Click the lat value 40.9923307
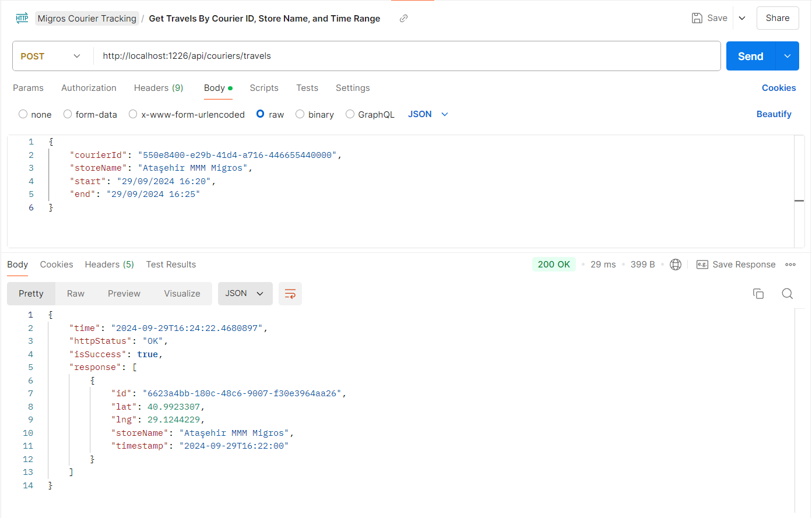The image size is (812, 518). [174, 407]
